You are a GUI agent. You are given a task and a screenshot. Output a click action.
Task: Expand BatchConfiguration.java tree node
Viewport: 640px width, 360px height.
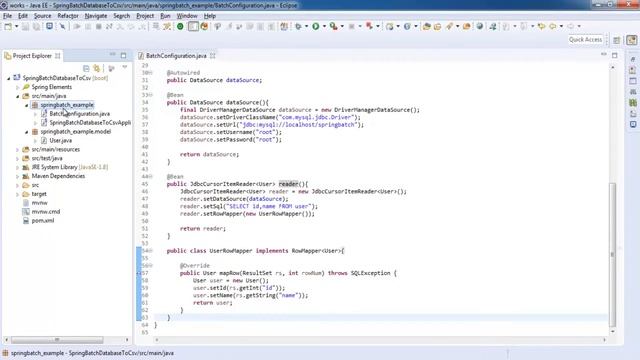(36, 114)
